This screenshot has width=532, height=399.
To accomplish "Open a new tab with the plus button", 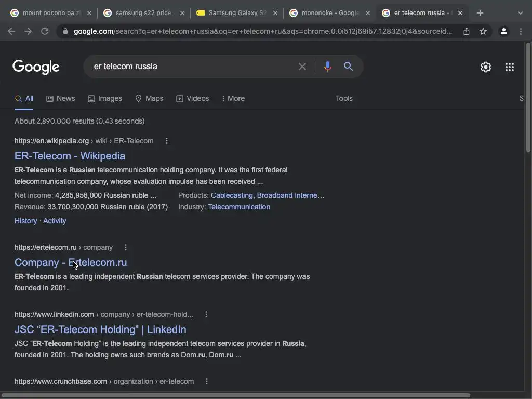I will coord(480,13).
